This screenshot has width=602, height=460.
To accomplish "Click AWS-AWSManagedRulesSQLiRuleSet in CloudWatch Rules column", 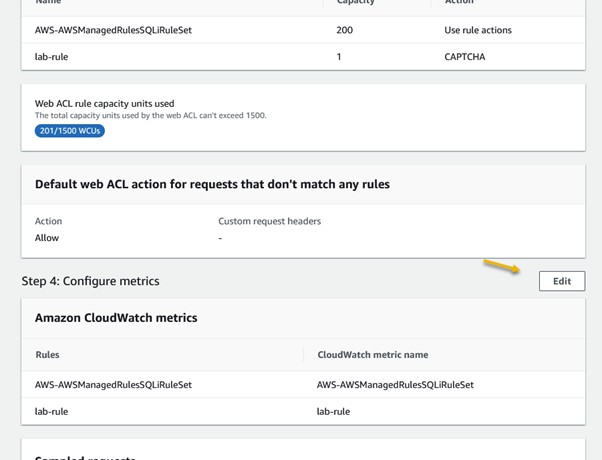I will [113, 385].
